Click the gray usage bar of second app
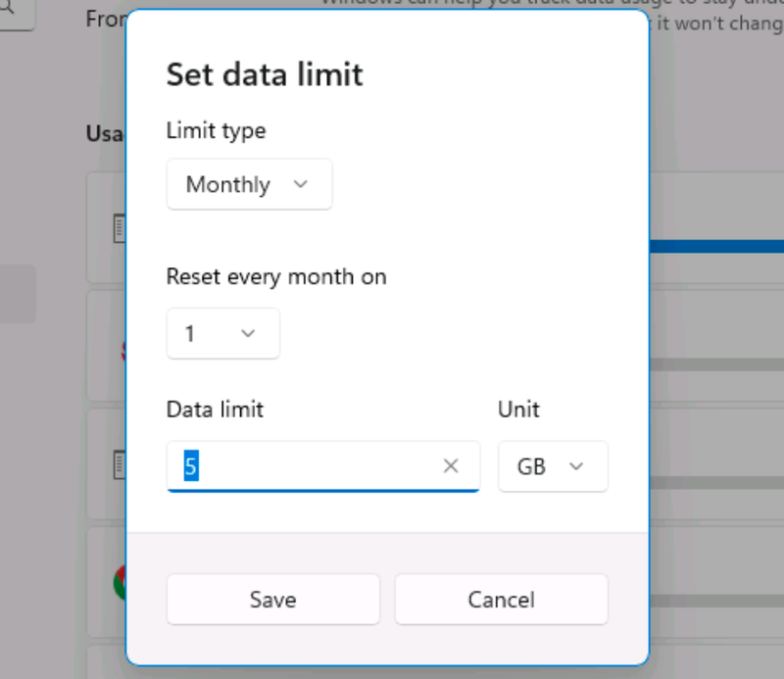Screen dimensions: 784x679 (x=715, y=364)
